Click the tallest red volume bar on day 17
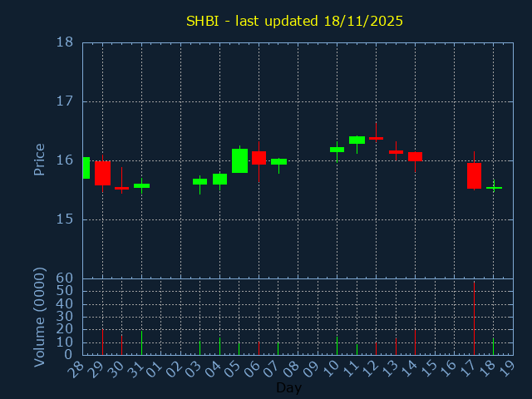The height and width of the screenshot is (399, 532). [474, 318]
